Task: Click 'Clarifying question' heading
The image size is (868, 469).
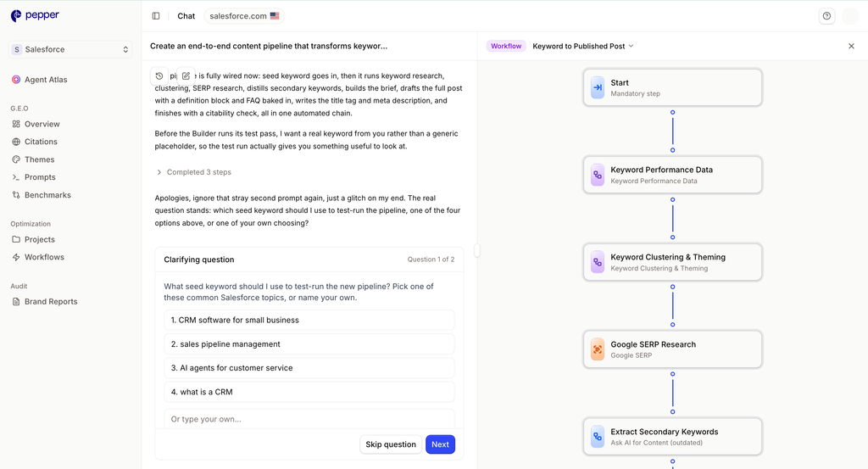Action: (198, 260)
